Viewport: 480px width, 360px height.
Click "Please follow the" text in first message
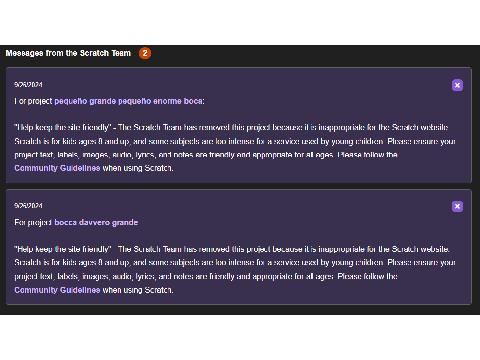coord(367,155)
